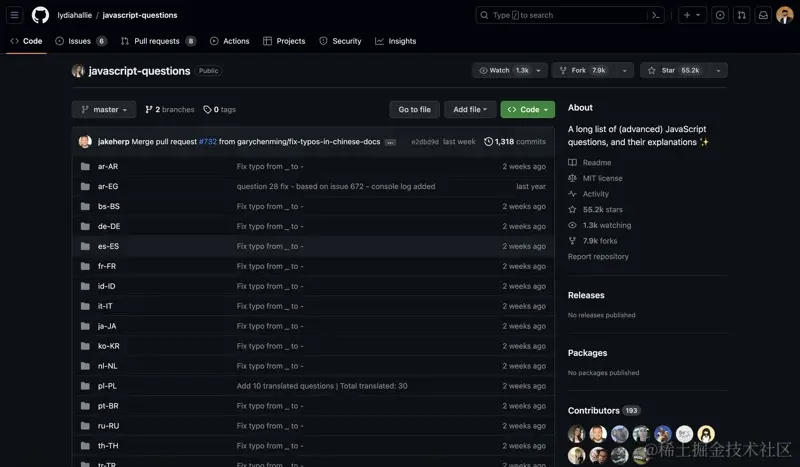Click the Watch button
The height and width of the screenshot is (467, 800).
pos(504,70)
